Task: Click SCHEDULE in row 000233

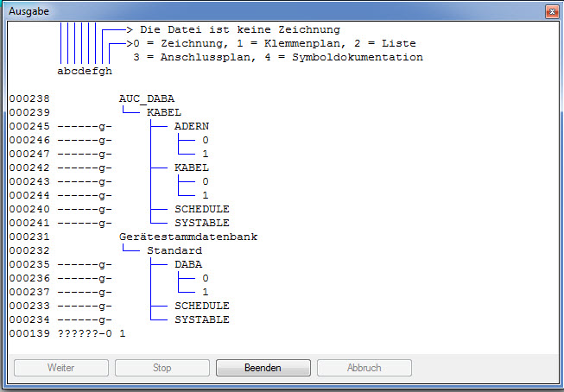Action: coord(202,306)
